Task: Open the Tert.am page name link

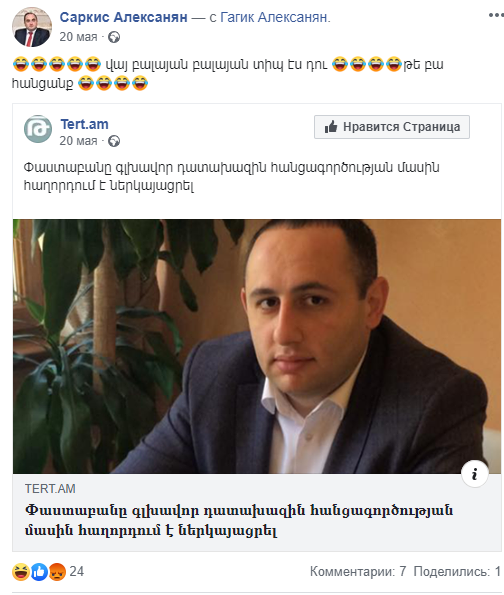Action: 84,124
